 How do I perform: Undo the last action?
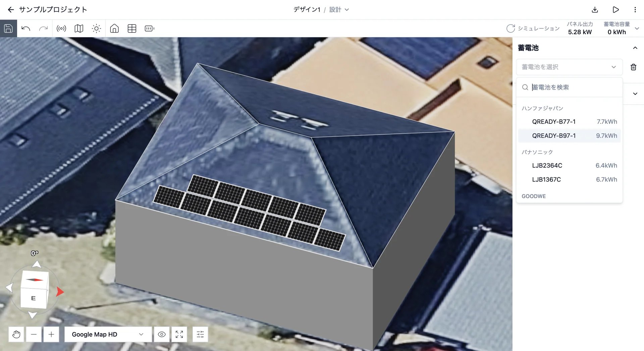(26, 28)
